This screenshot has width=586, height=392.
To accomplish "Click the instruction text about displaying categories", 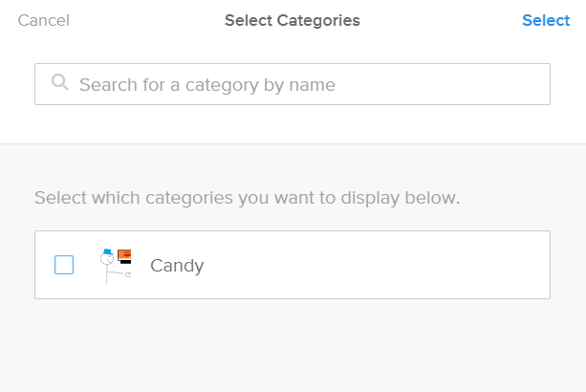I will 247,198.
